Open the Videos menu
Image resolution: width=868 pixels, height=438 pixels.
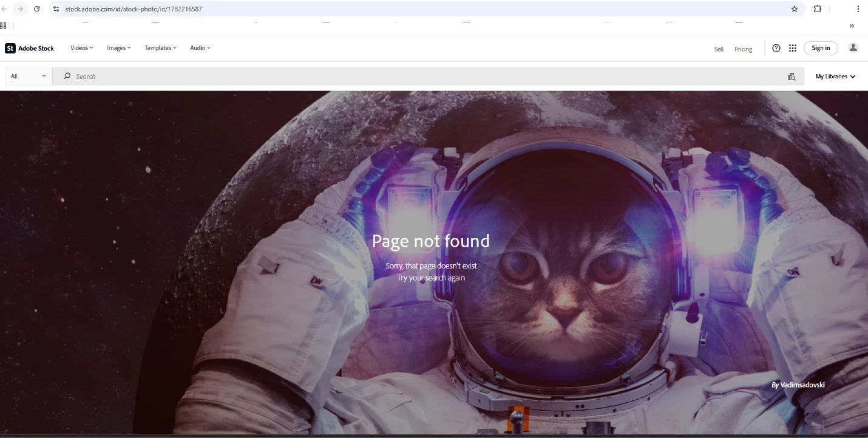point(81,48)
